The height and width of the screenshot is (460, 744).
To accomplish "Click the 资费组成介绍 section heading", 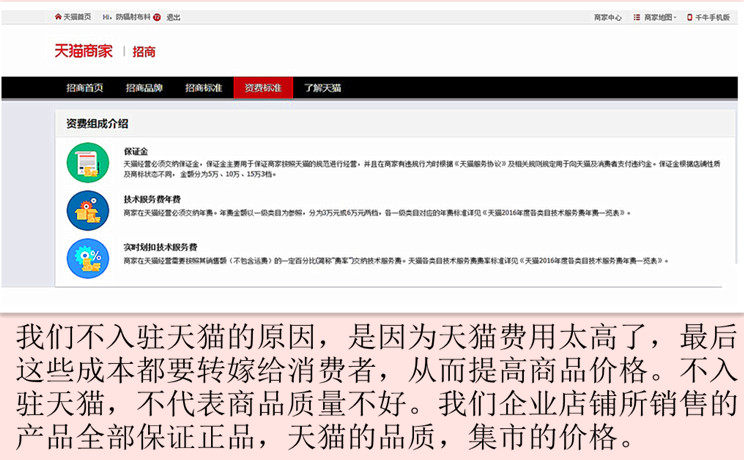I will pos(97,123).
